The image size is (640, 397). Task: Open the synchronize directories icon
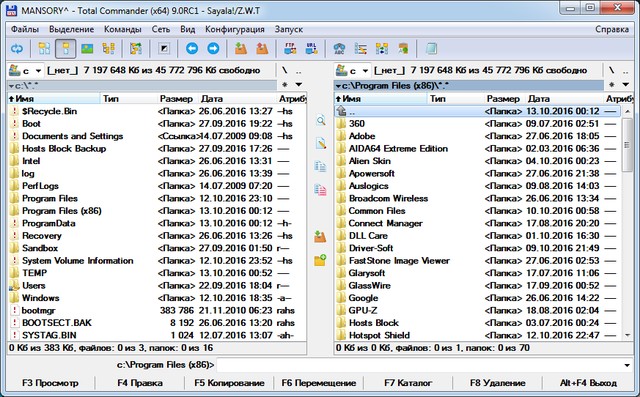pos(382,49)
